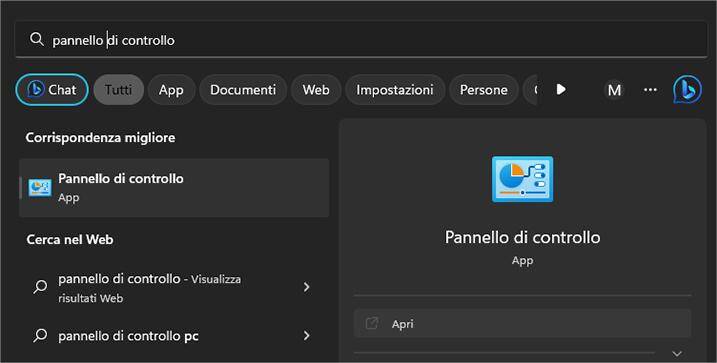Switch to the Impostazioni filter tab
This screenshot has width=717, height=363.
(395, 90)
